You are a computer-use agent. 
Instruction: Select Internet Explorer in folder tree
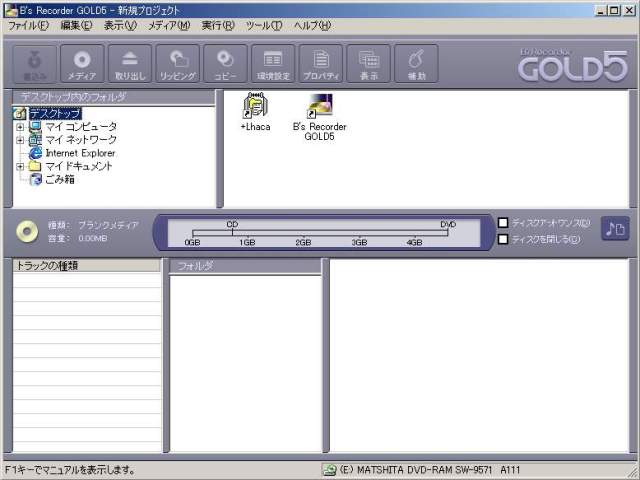tap(80, 153)
